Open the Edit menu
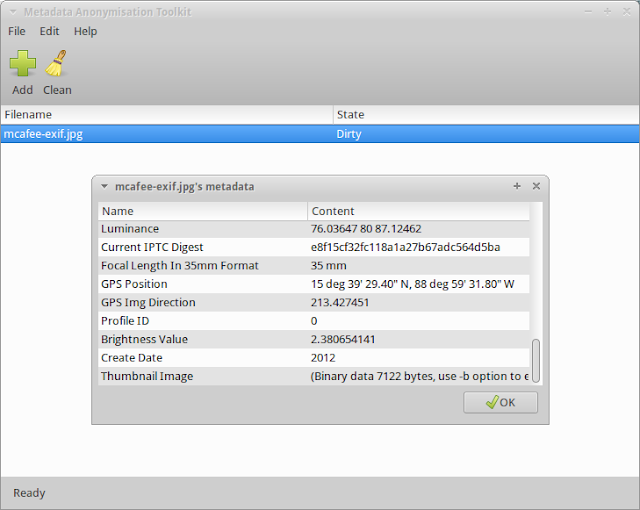Screen dimensions: 640x510 pos(49,31)
